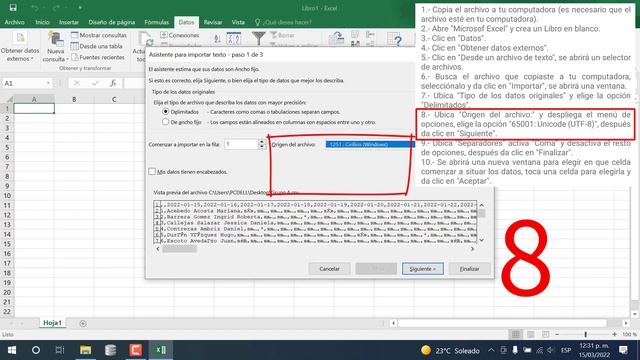Click Mostrar consultas

coord(99,35)
